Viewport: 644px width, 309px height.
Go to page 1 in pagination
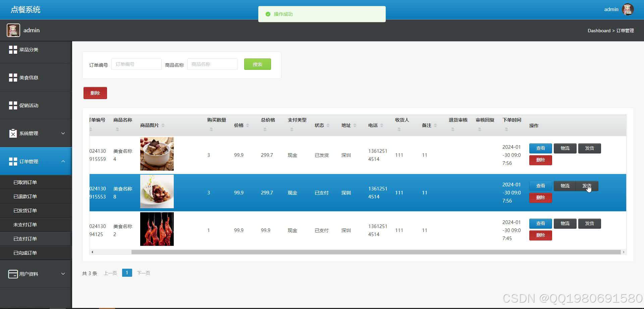point(127,273)
